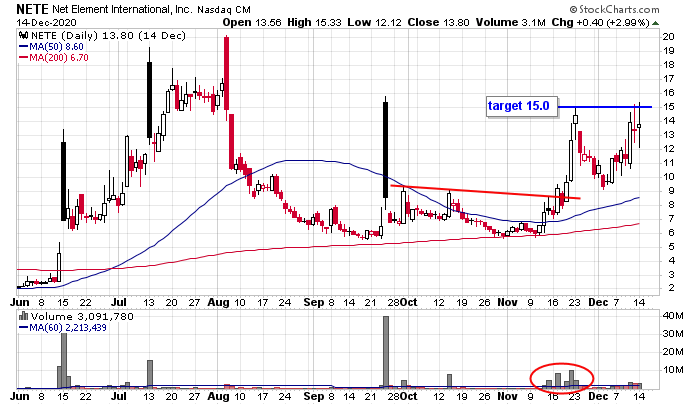Click the MA(50) 8.60 legend entry
Viewport: 700px width, 405px height.
[51, 47]
